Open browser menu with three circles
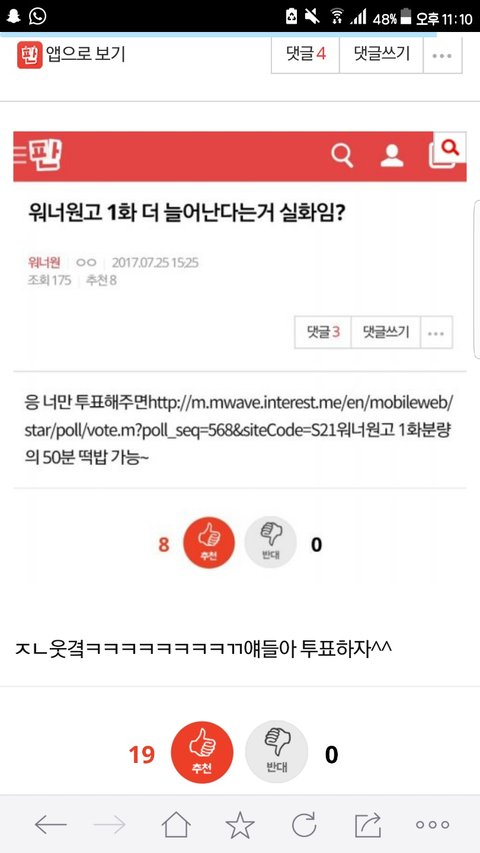Image resolution: width=480 pixels, height=853 pixels. 433,825
